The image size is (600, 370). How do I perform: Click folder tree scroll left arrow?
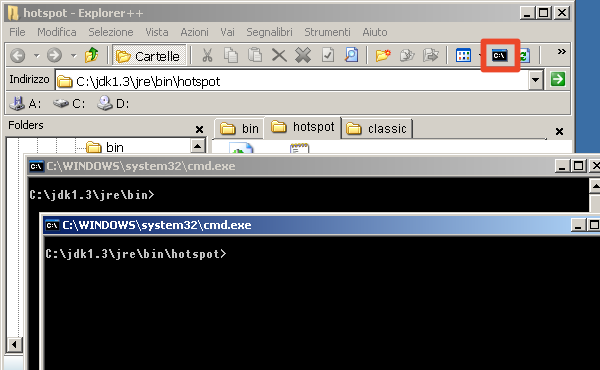(x=14, y=345)
